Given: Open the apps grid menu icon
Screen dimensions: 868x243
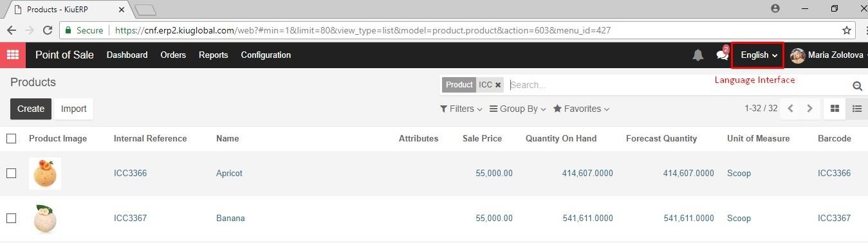Looking at the screenshot, I should [12, 55].
